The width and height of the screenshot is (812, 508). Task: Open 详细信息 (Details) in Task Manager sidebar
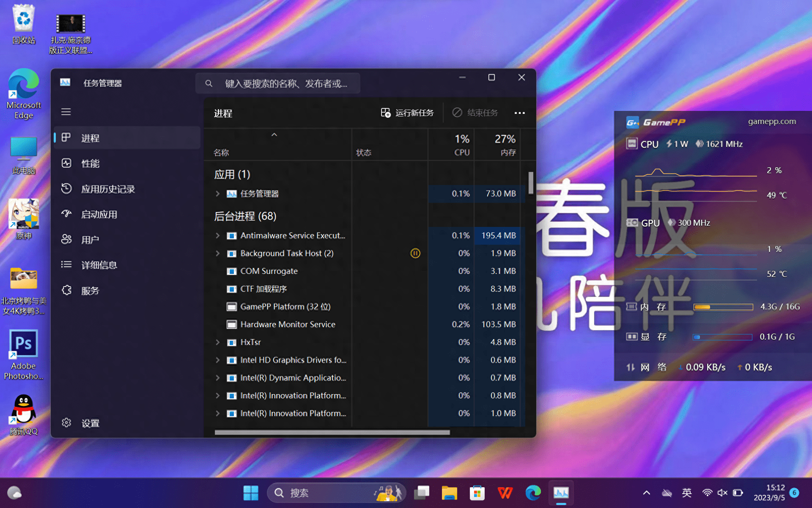click(100, 265)
